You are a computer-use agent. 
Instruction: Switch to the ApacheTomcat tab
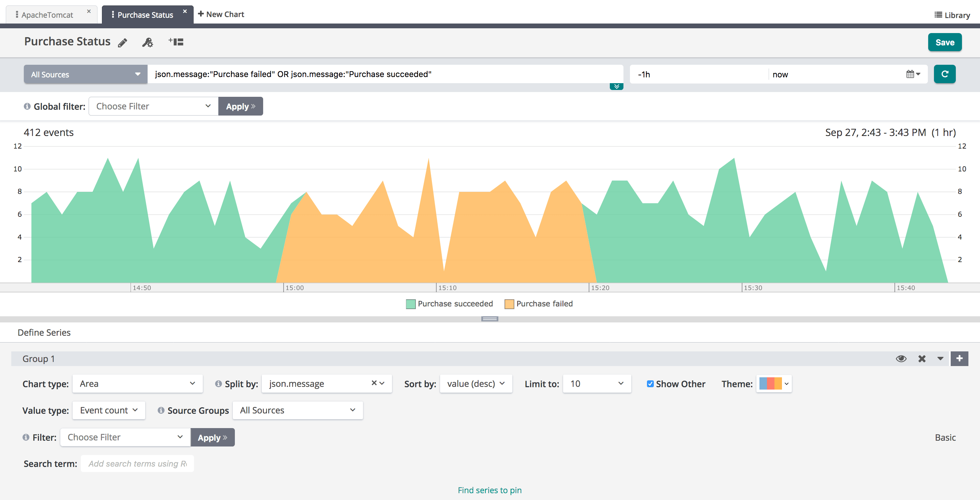pyautogui.click(x=47, y=15)
